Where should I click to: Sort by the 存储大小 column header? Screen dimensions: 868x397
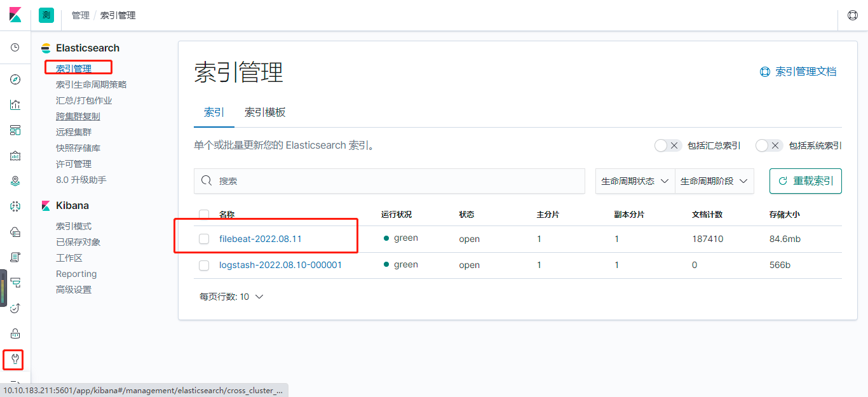tap(785, 215)
